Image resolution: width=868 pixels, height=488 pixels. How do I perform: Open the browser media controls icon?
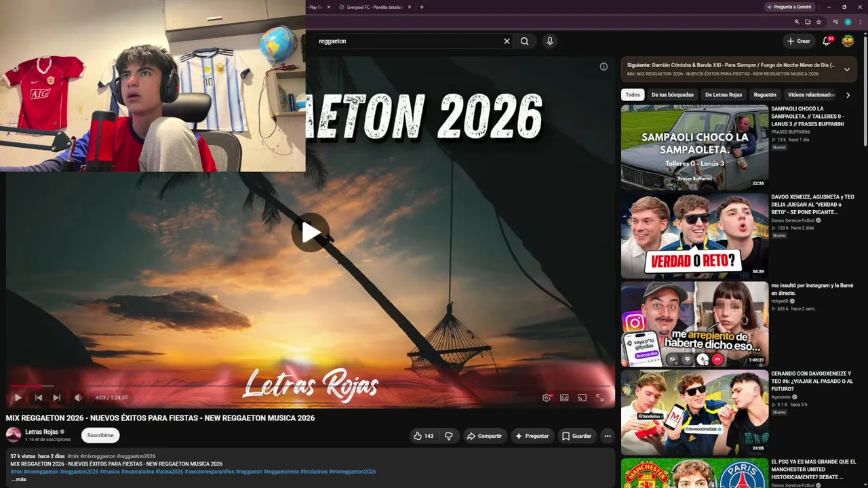835,22
